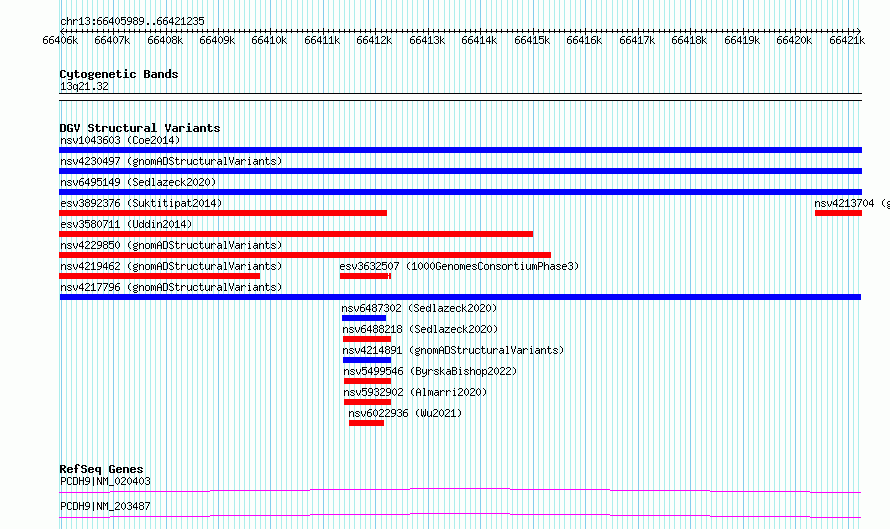Image resolution: width=890 pixels, height=529 pixels.
Task: Open the nsv6487302 (Sedlazeck2020) label
Action: 419,308
